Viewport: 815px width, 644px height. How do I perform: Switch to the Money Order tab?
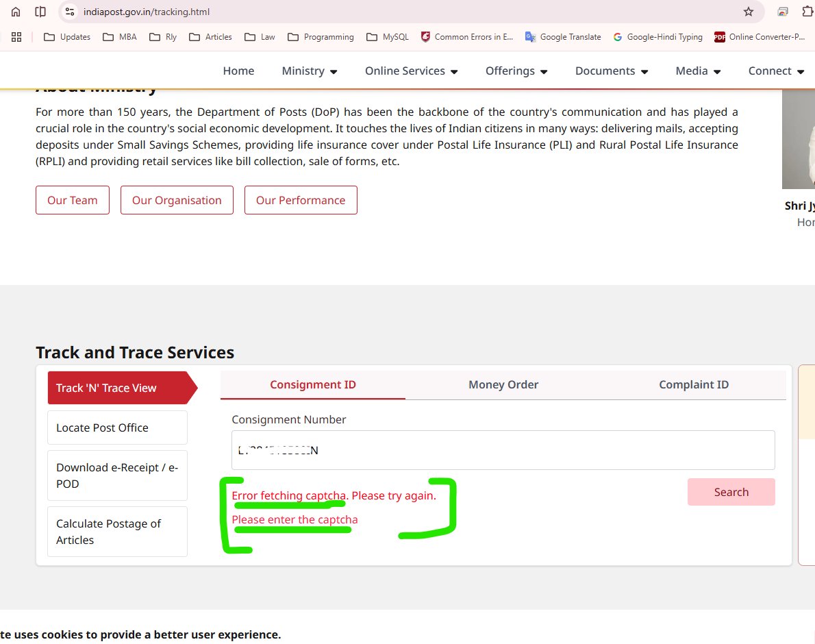click(x=503, y=384)
